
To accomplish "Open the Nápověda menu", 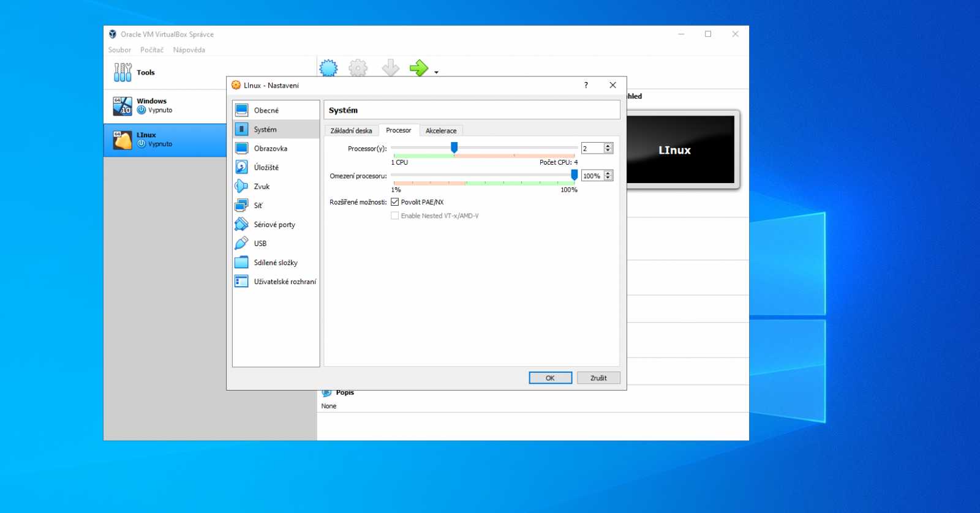I will coord(189,50).
